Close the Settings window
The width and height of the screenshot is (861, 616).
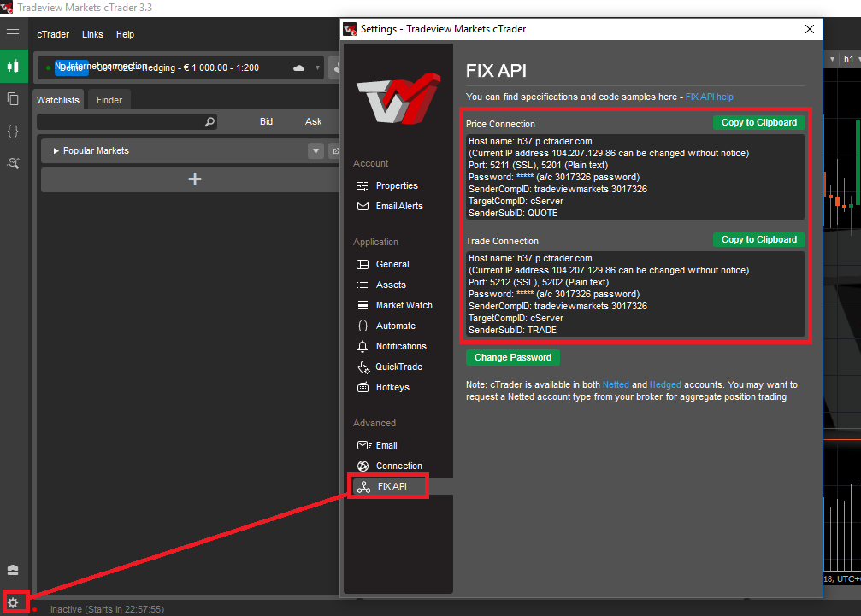tap(810, 29)
